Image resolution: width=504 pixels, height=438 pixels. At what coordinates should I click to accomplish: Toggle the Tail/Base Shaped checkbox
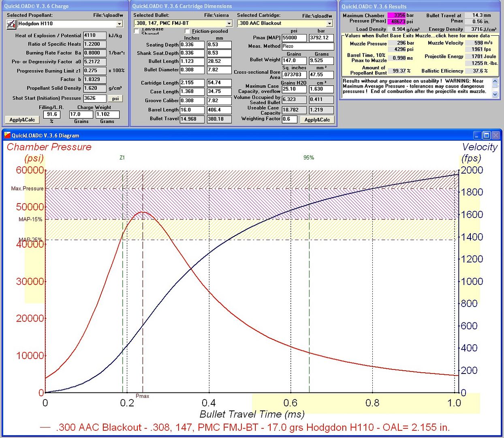pos(137,31)
